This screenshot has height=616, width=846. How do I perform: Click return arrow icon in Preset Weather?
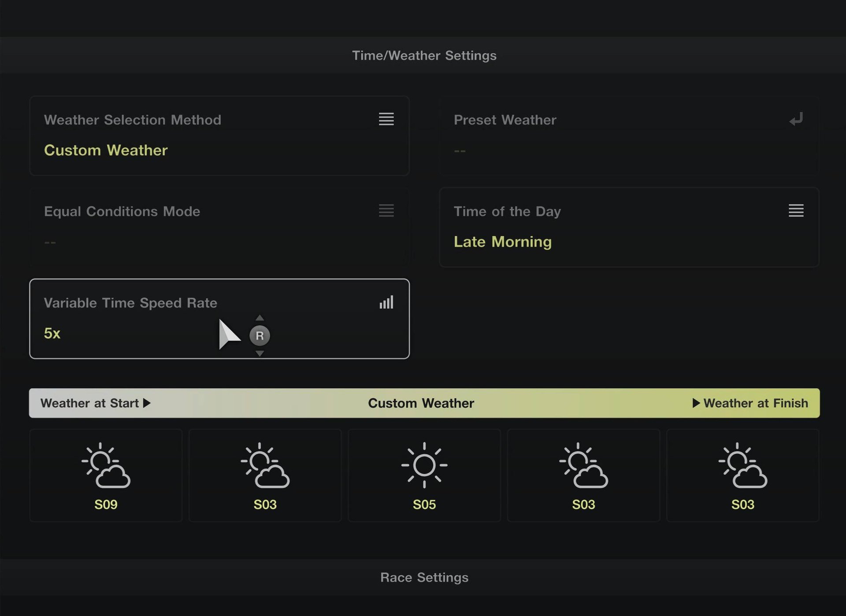tap(796, 119)
